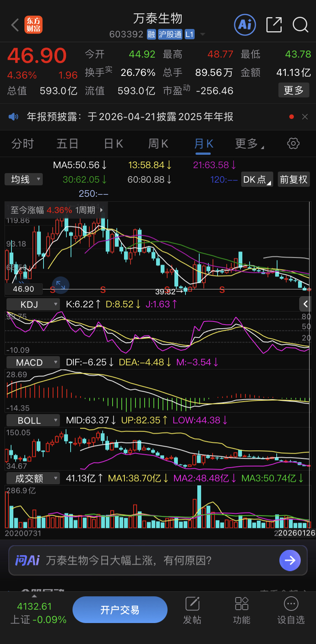Close the 年报预披露 notice
Screen dimensions: 316x644
coord(305,117)
